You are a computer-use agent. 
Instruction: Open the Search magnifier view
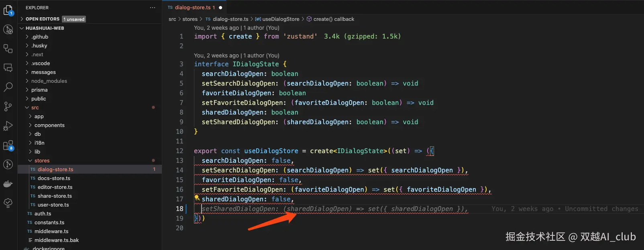point(8,87)
